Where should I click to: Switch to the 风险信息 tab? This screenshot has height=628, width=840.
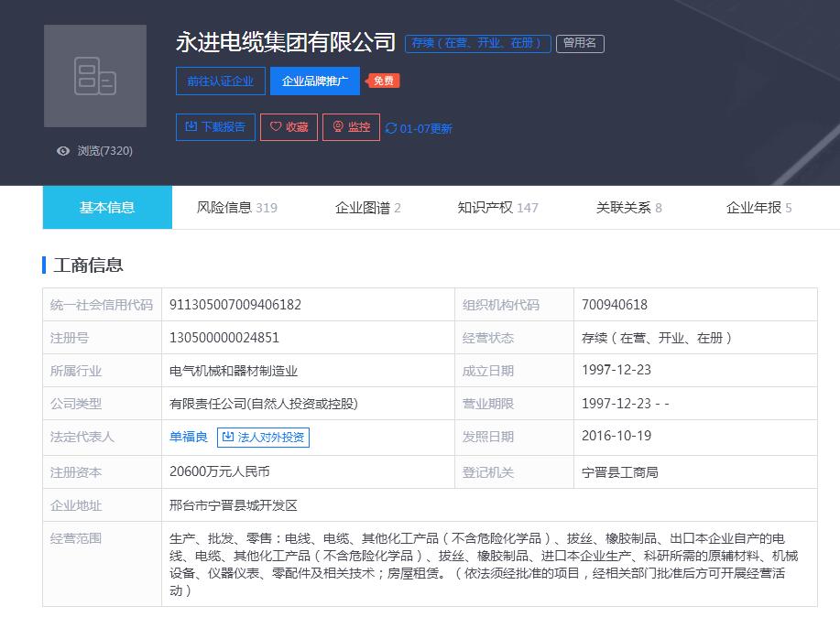coord(236,208)
